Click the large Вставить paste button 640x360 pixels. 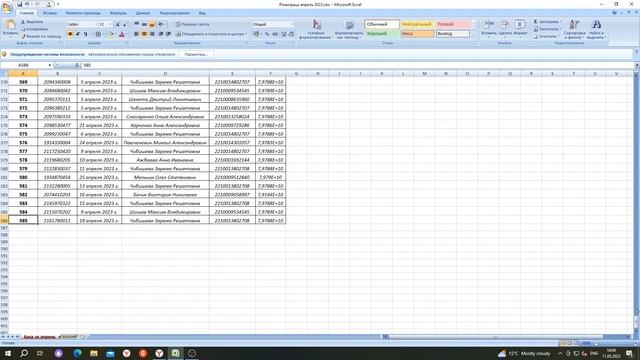pyautogui.click(x=10, y=28)
